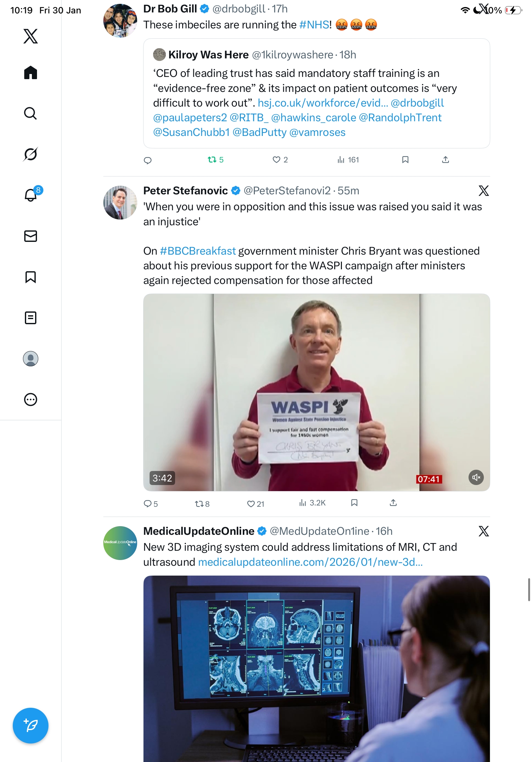This screenshot has height=762, width=532.
Task: Open Grok menu on MedicalUpdateOnline post
Action: click(484, 531)
